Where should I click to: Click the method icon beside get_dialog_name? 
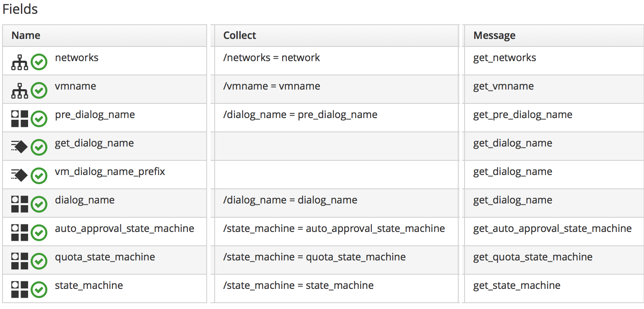20,147
